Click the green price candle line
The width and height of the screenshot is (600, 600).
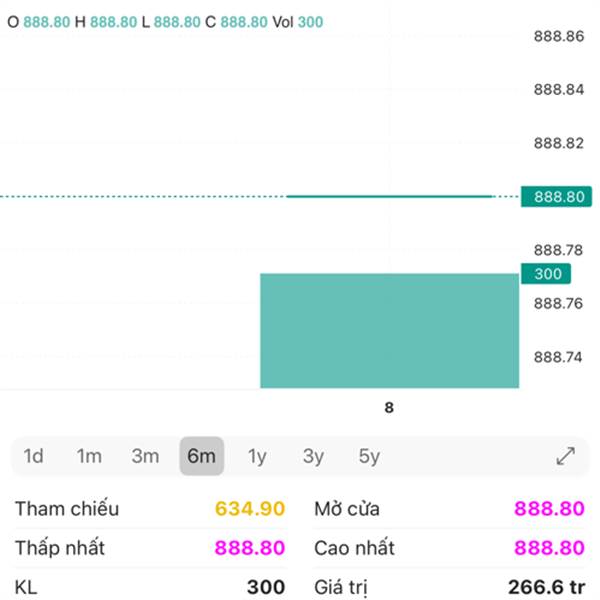coord(390,196)
